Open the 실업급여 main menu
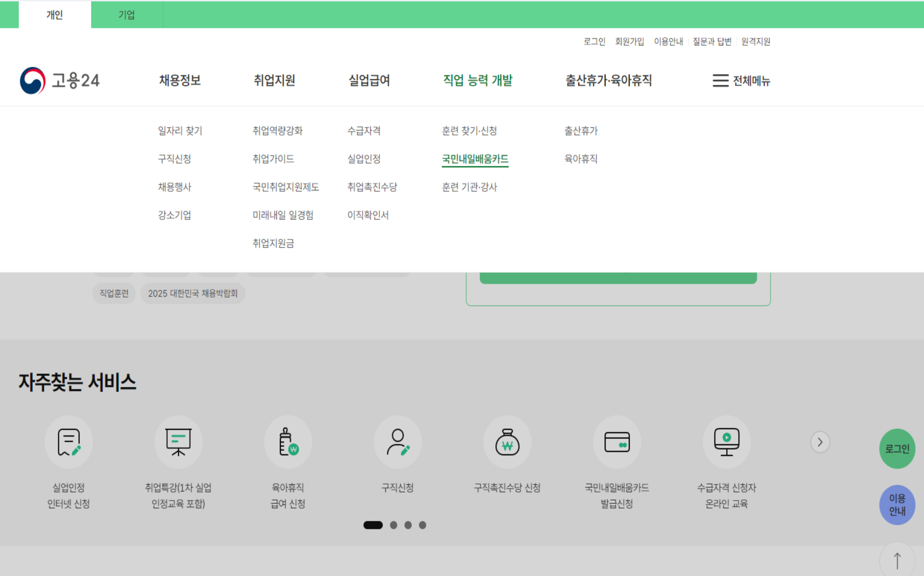Image resolution: width=924 pixels, height=576 pixels. pos(369,80)
